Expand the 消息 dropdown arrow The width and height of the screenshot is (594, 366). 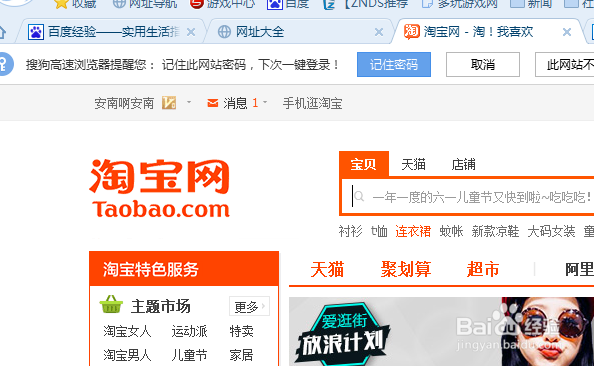(265, 102)
